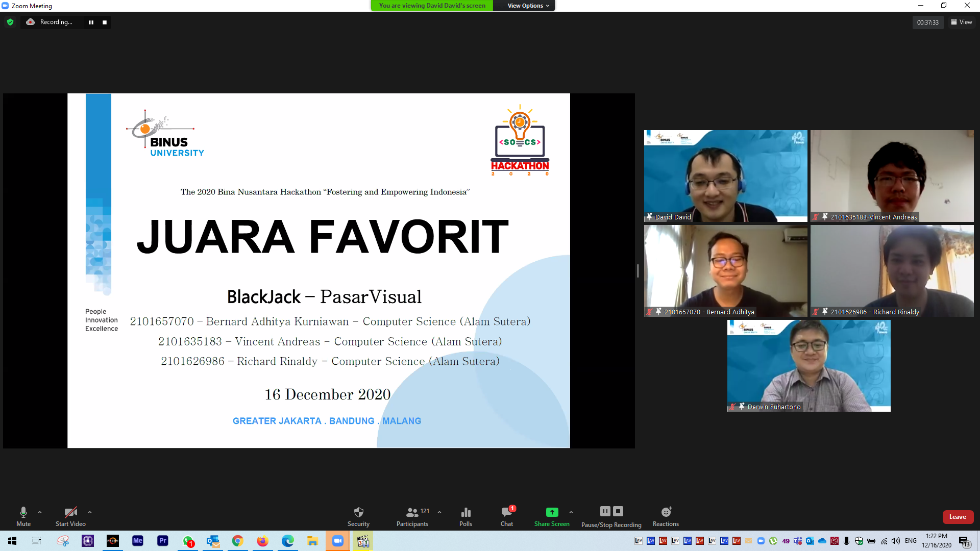Leave the meeting
The width and height of the screenshot is (980, 551).
(x=958, y=517)
